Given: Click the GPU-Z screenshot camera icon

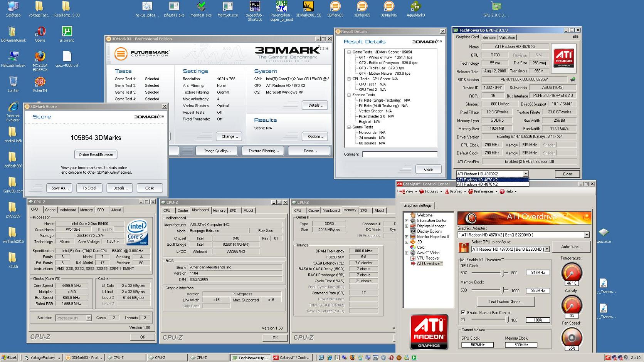Looking at the screenshot, I should click(575, 37).
